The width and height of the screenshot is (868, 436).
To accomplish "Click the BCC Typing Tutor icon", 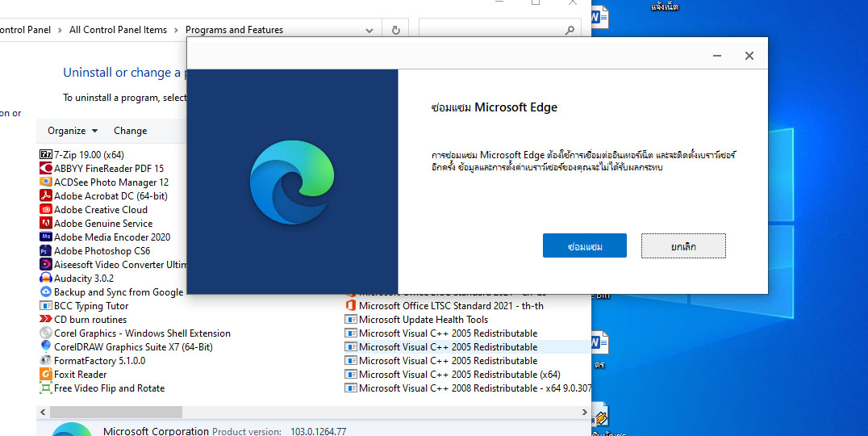I will pyautogui.click(x=46, y=306).
